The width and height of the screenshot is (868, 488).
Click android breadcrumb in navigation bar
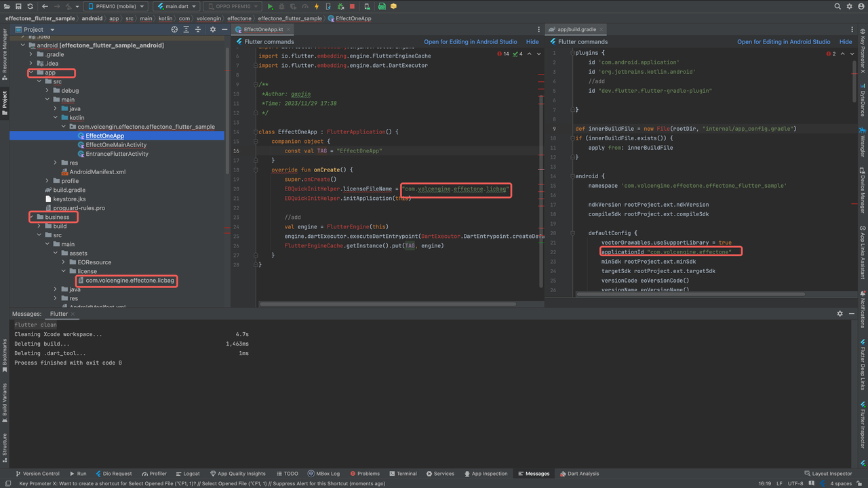pyautogui.click(x=92, y=18)
